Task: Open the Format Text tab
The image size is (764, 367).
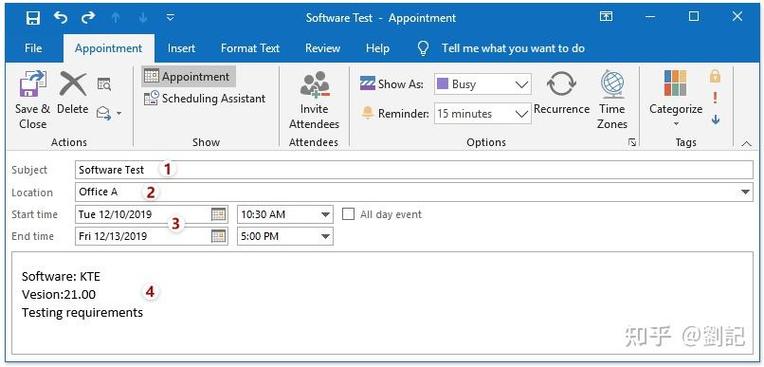Action: point(250,48)
